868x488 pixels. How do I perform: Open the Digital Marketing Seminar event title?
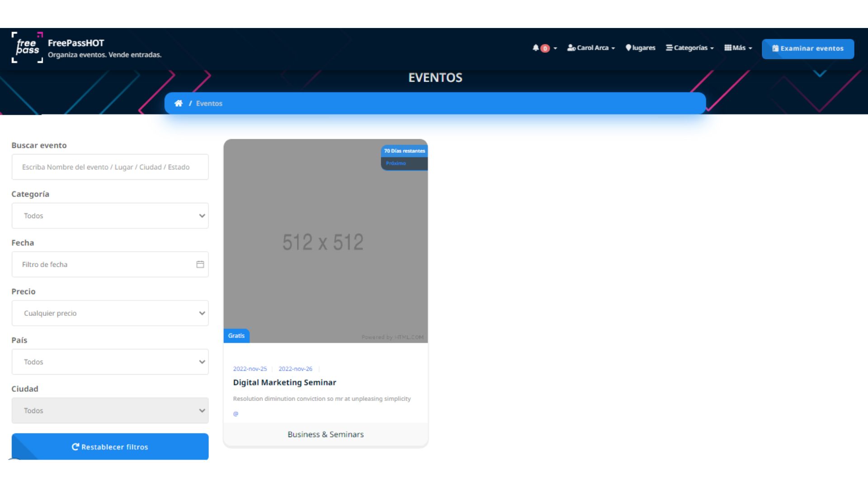pyautogui.click(x=284, y=382)
